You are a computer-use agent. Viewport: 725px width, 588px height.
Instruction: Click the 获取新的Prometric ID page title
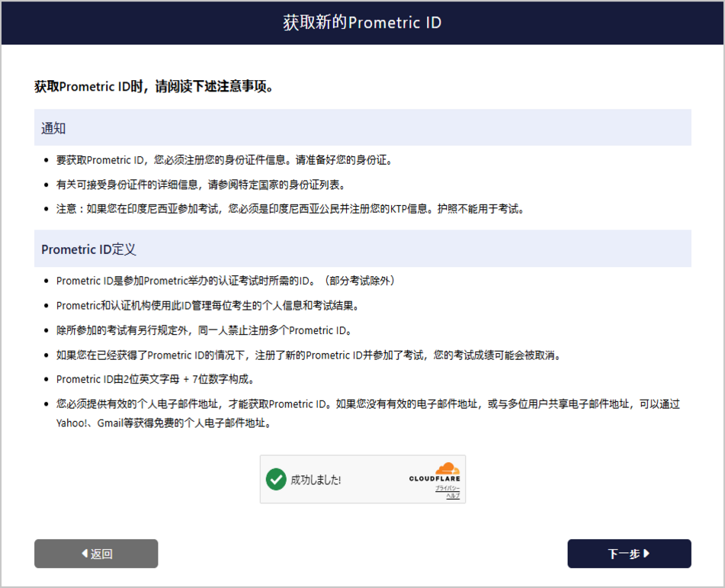click(362, 22)
